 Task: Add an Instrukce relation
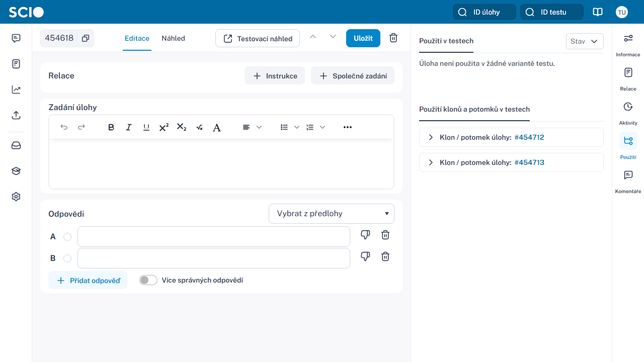click(275, 76)
